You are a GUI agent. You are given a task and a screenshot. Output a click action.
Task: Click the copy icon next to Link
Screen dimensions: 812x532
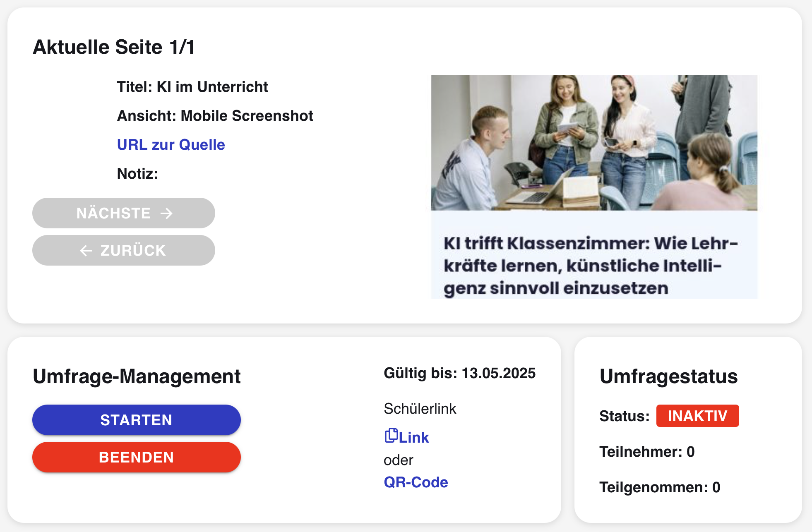391,436
